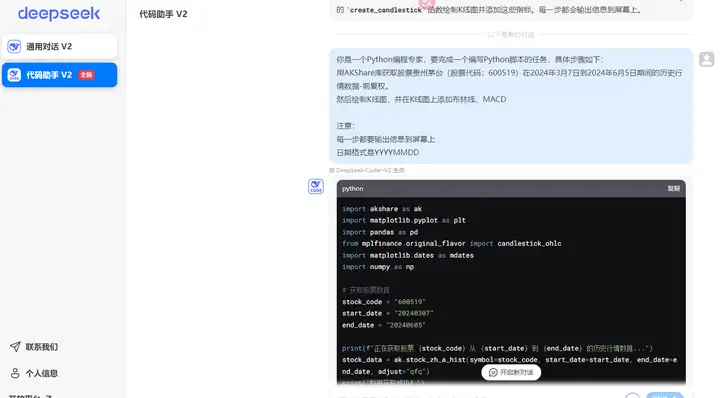720x398 pixels.
Task: Click the line 'import akshare as ak'
Action: [x=382, y=209]
